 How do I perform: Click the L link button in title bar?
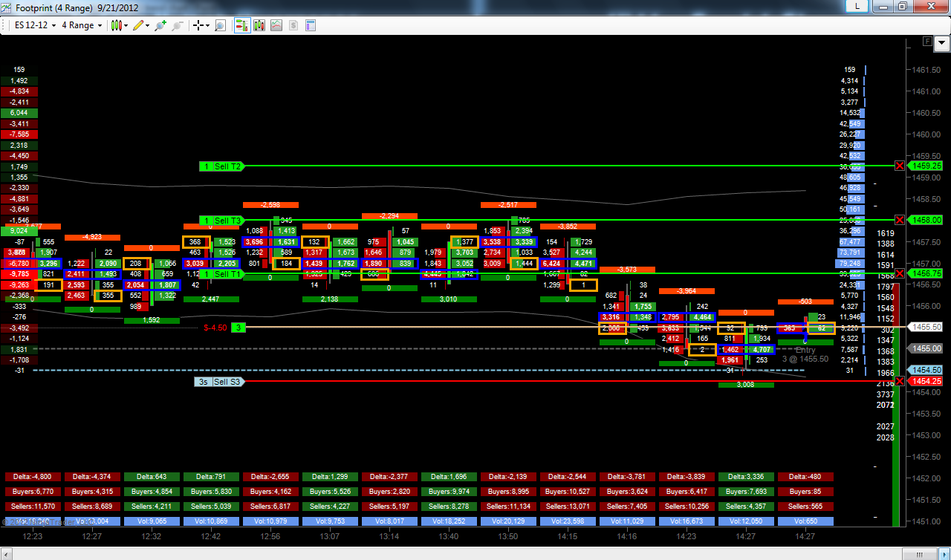pos(858,6)
